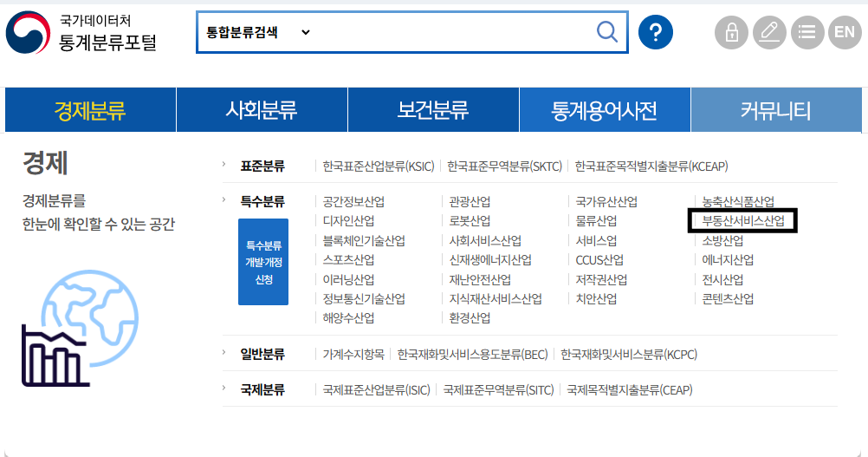Click the pencil edit icon
The width and height of the screenshot is (868, 457).
point(768,33)
